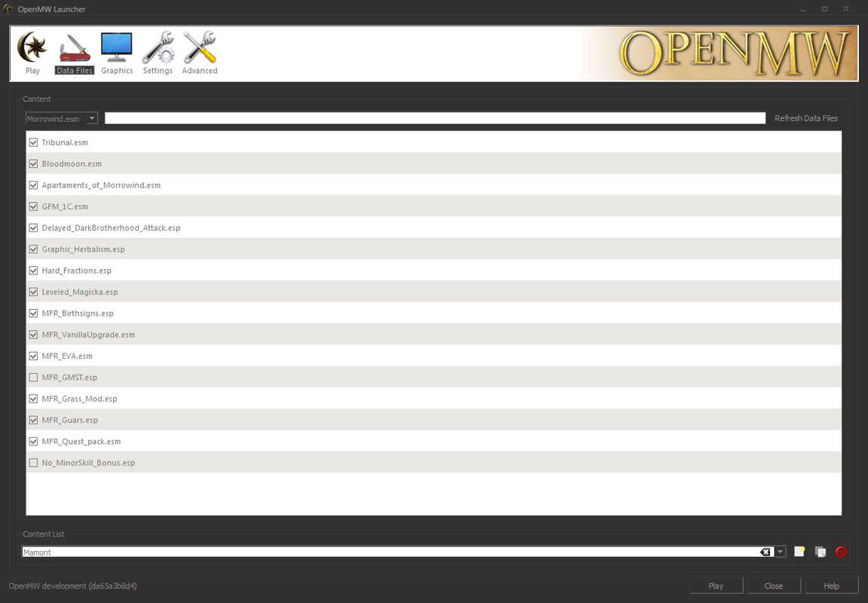Uncheck Bloodmoon.esm
The width and height of the screenshot is (868, 603).
click(33, 164)
